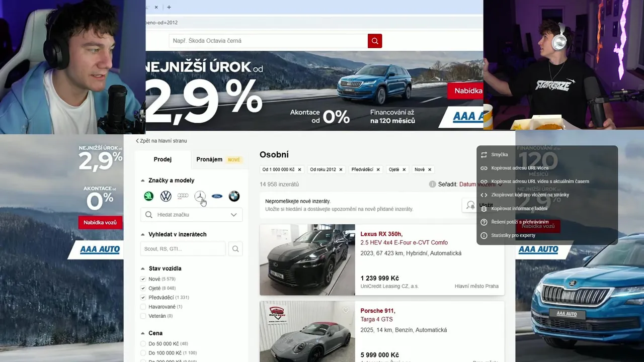
Task: Select the Audi rings brand logo
Action: (x=183, y=197)
